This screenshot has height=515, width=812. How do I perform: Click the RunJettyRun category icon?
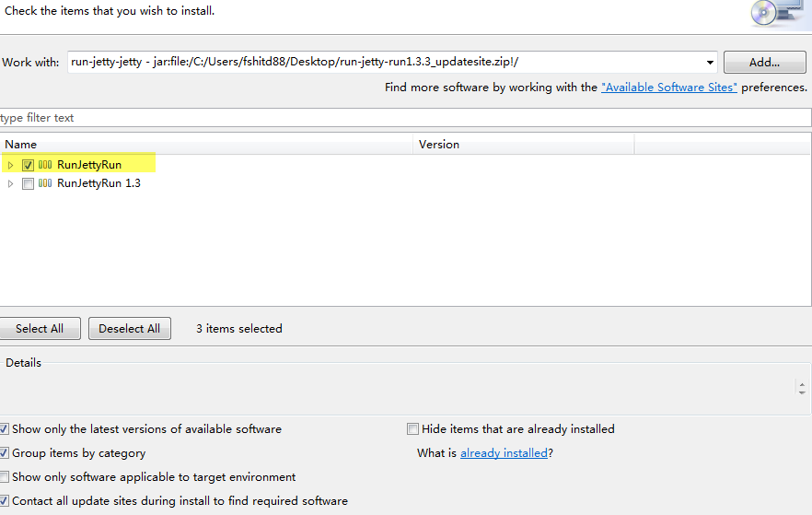pos(45,165)
